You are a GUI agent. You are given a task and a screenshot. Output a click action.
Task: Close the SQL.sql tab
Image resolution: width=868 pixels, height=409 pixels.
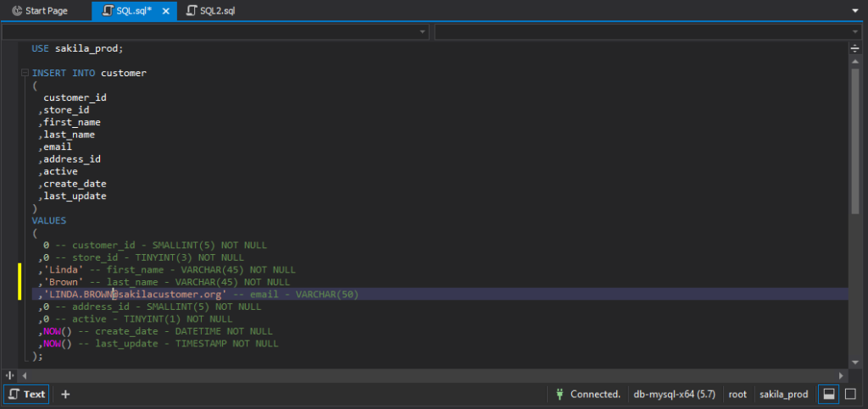coord(165,11)
